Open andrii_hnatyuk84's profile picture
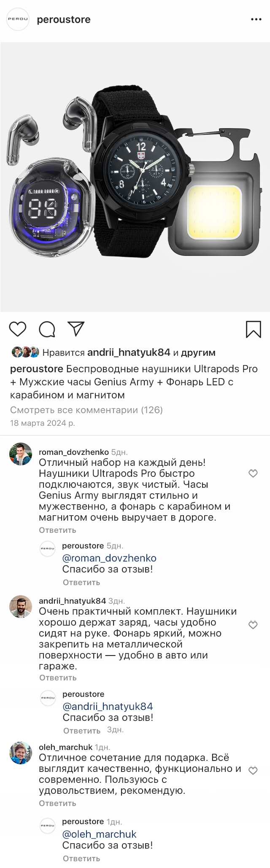This screenshot has width=270, height=868. 21,606
